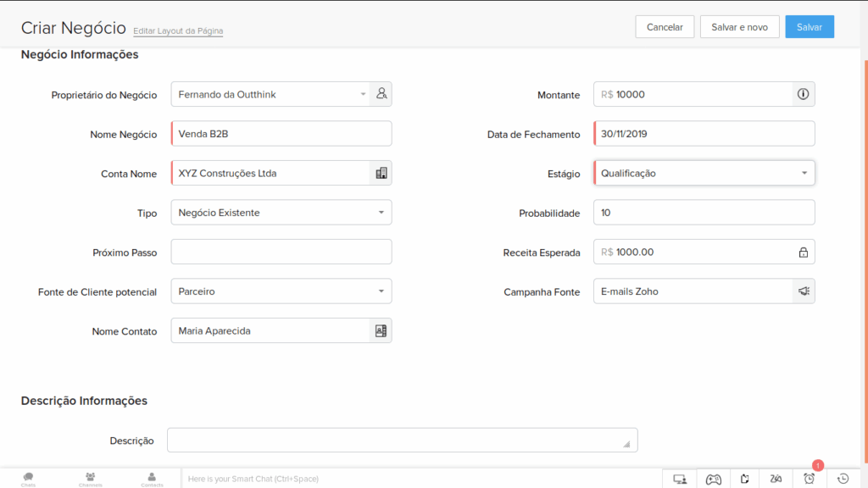Open campaign lookup megaphone icon

[804, 291]
